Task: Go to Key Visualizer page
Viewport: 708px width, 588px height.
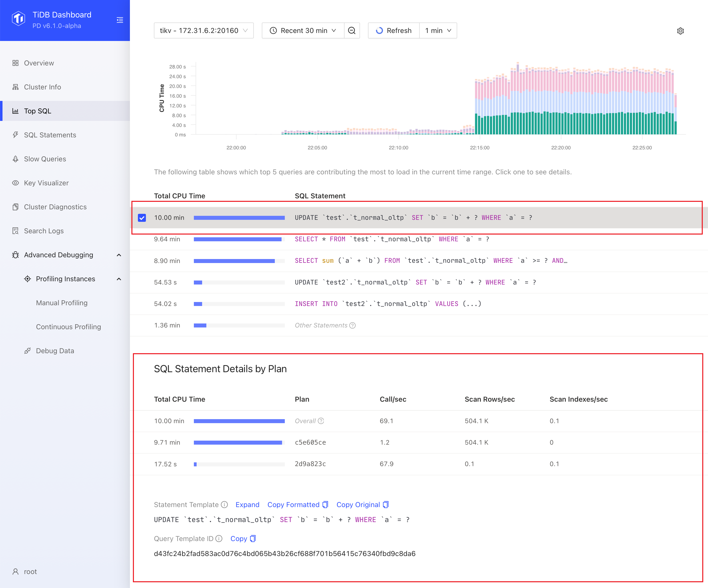Action: pyautogui.click(x=46, y=183)
